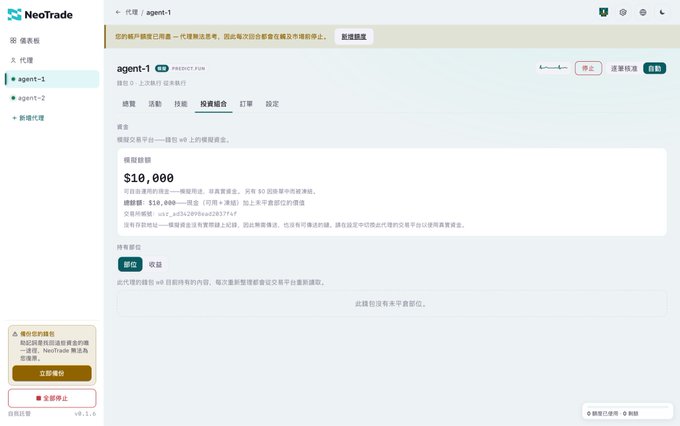Click the credits usage indicator at bottom right
Image resolution: width=680 pixels, height=426 pixels.
tap(627, 412)
